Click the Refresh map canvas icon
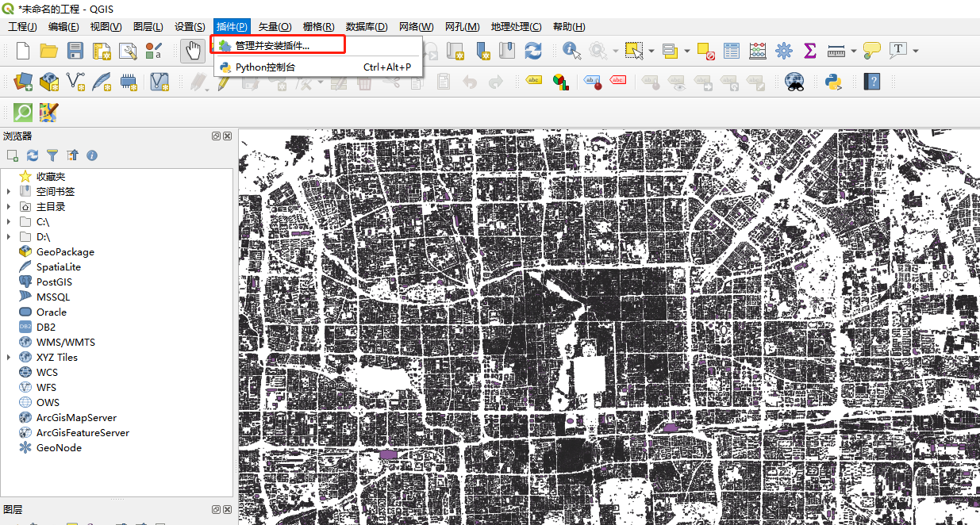Image resolution: width=980 pixels, height=525 pixels. coord(533,51)
